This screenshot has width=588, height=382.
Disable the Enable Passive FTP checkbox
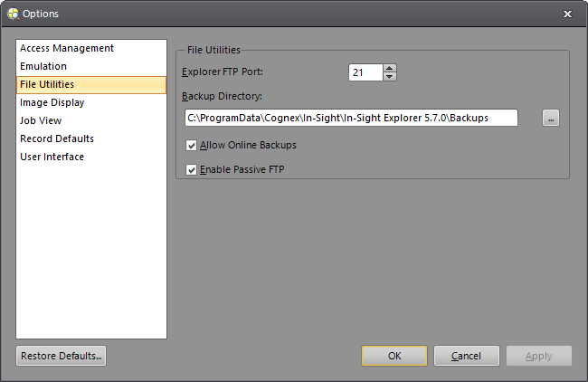(191, 169)
